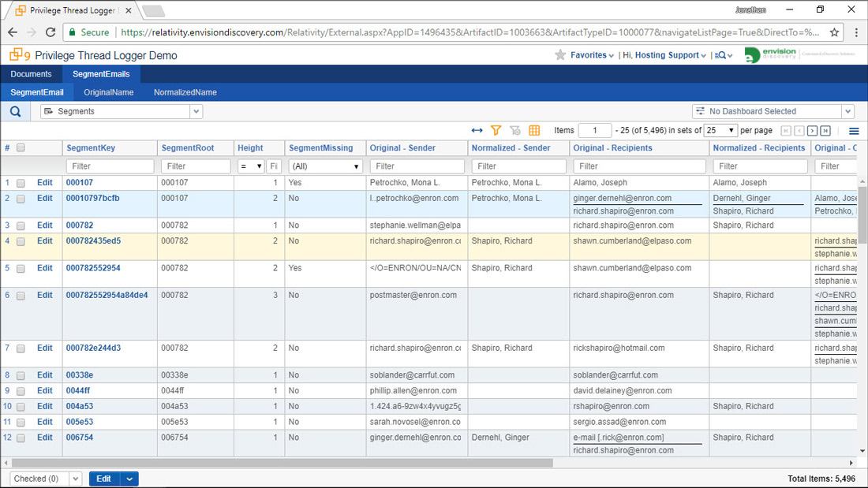Bookmark this page with the star icon

click(x=834, y=32)
